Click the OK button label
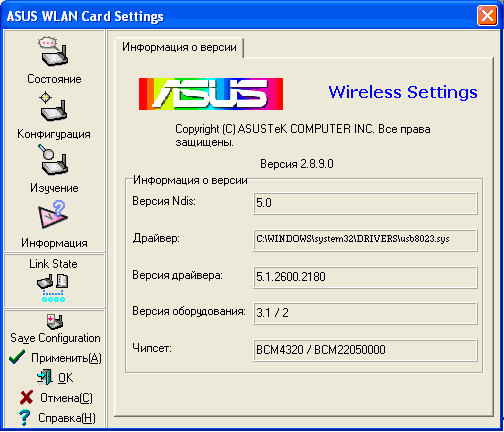This screenshot has width=504, height=432. point(65,378)
